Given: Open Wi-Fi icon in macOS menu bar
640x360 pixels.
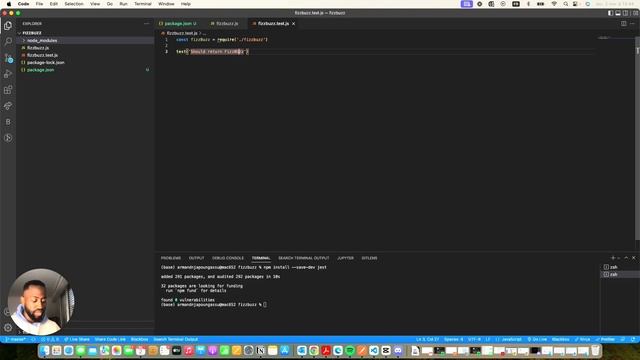Looking at the screenshot, I should [554, 4].
